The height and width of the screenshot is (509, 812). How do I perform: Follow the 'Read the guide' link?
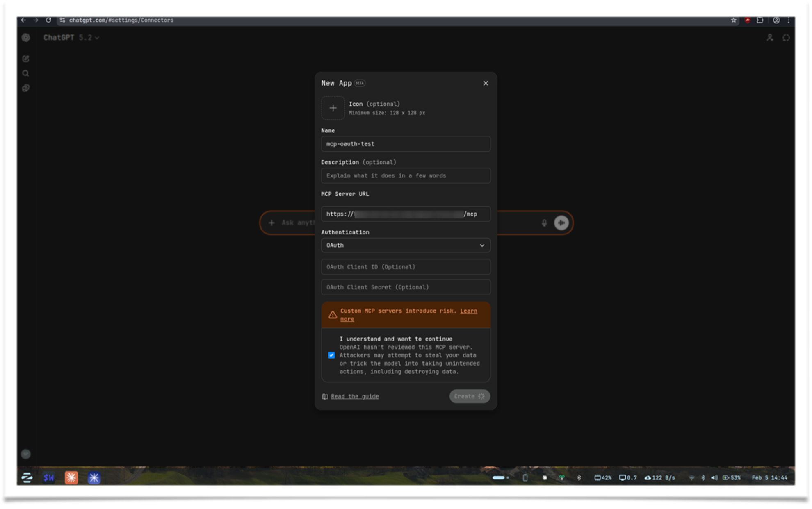[354, 396]
